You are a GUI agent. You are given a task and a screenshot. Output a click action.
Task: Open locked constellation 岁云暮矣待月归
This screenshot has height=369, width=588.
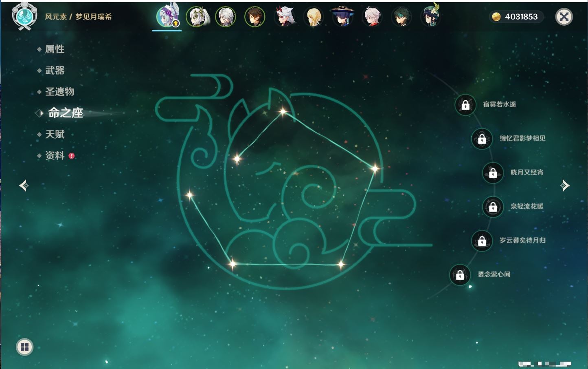(x=482, y=241)
